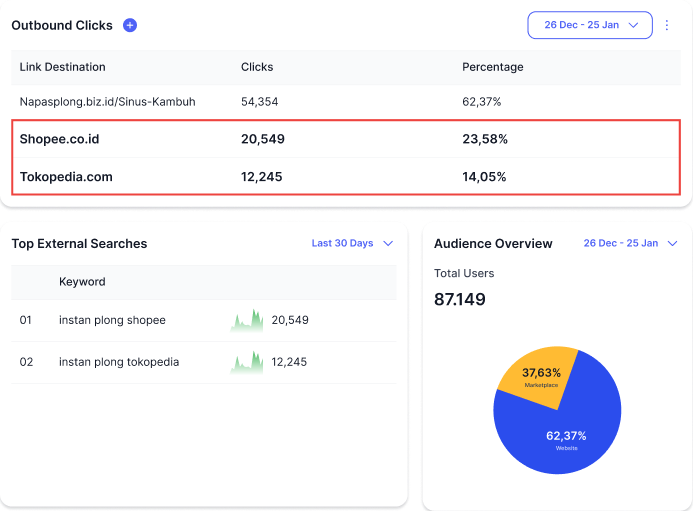Click the Link Destination column header
Screen dimensions: 693x511
point(62,67)
